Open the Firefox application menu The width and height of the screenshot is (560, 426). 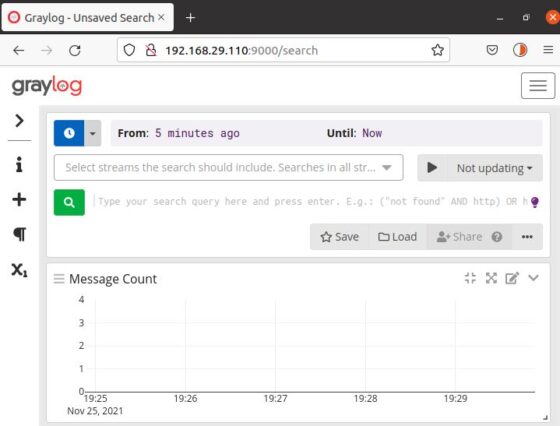pos(548,50)
